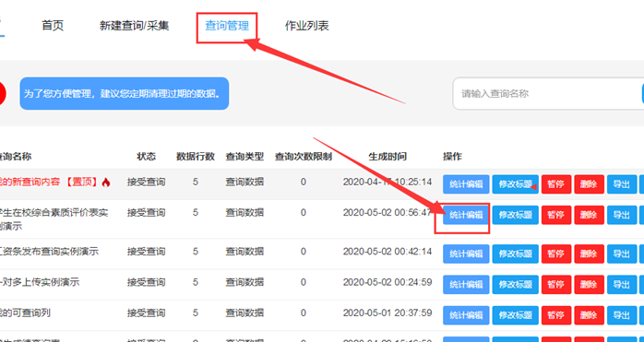
Task: Click the fire icon beside 置顶
Action: pyautogui.click(x=106, y=183)
